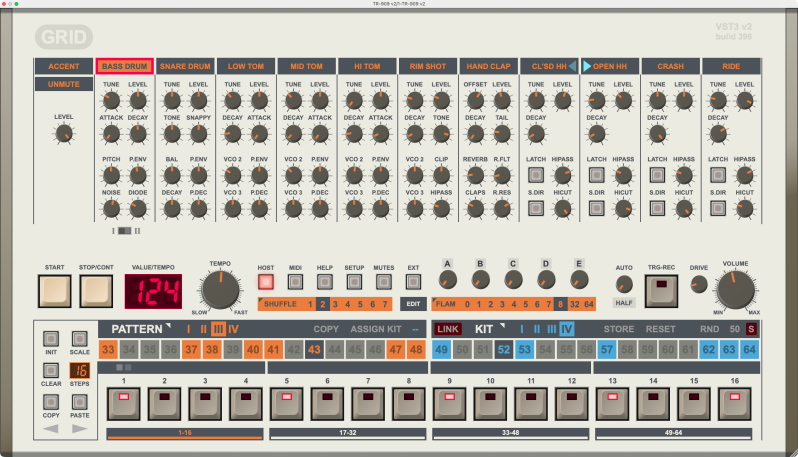Toggle step 2 sequencer button
798x457 pixels.
(164, 404)
